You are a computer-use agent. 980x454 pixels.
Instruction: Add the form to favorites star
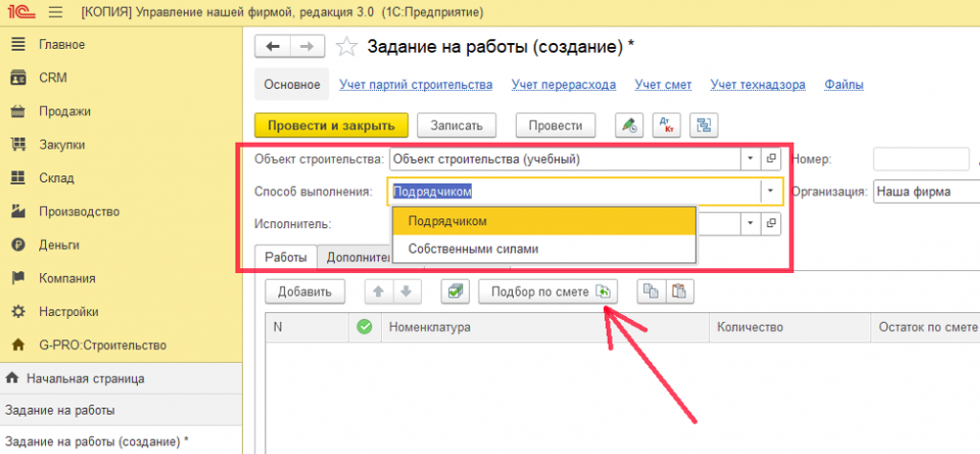tap(348, 47)
